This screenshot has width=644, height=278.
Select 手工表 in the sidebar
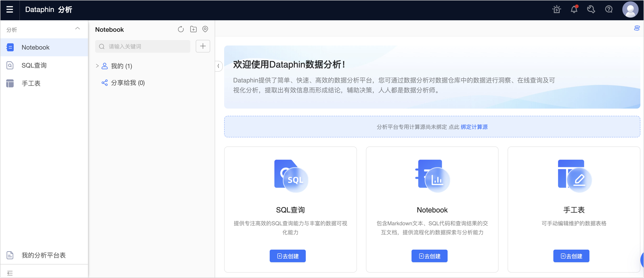point(31,83)
